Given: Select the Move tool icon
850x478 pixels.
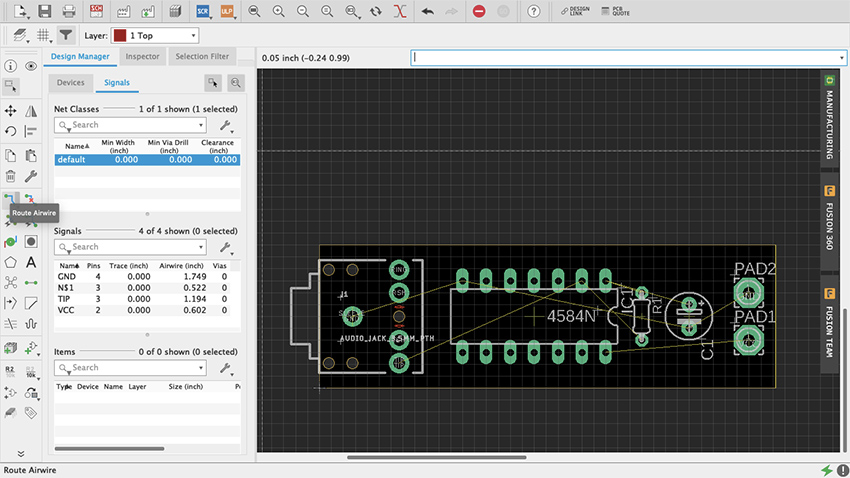Looking at the screenshot, I should pyautogui.click(x=10, y=111).
